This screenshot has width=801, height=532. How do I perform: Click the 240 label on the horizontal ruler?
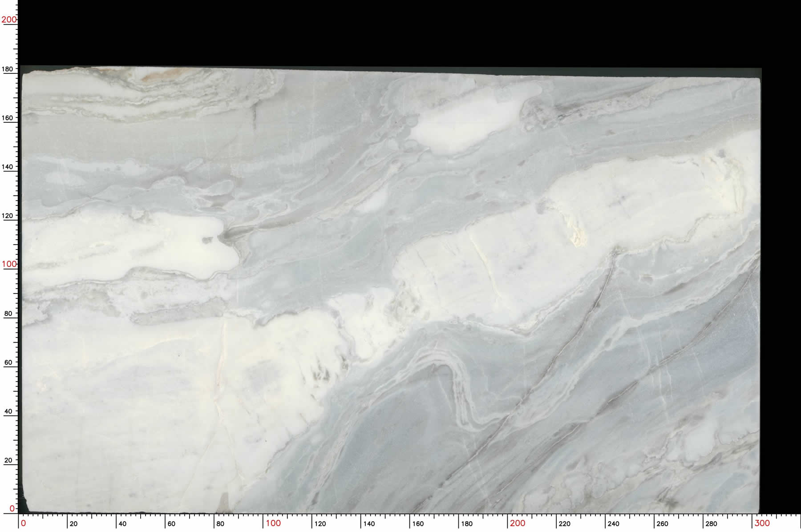(613, 524)
